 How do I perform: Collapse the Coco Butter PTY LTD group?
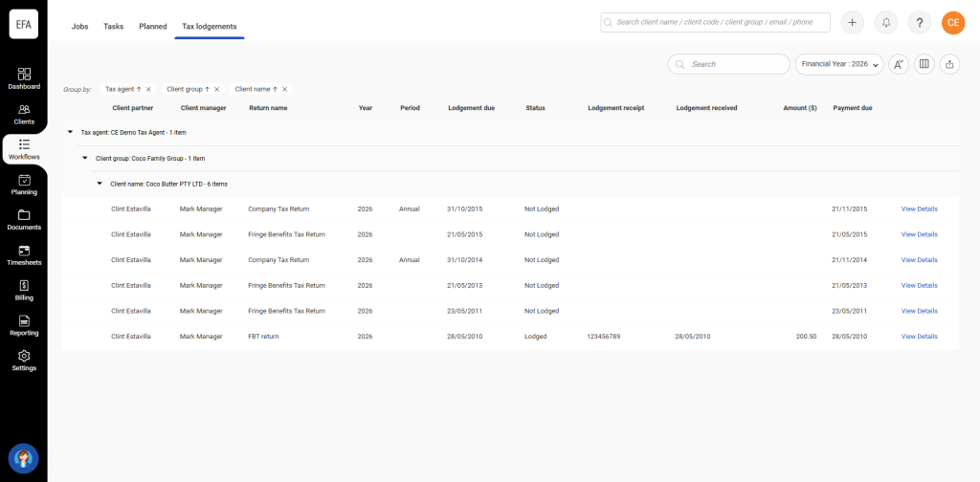tap(99, 184)
